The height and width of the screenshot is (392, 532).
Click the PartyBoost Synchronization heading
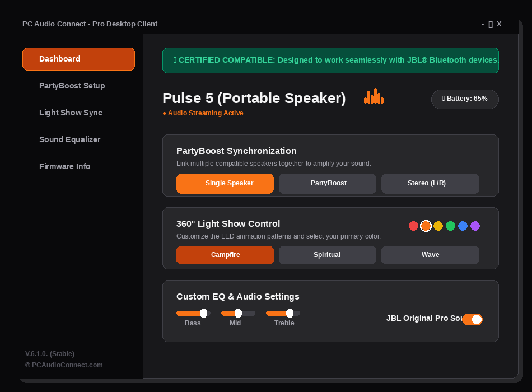[236, 151]
